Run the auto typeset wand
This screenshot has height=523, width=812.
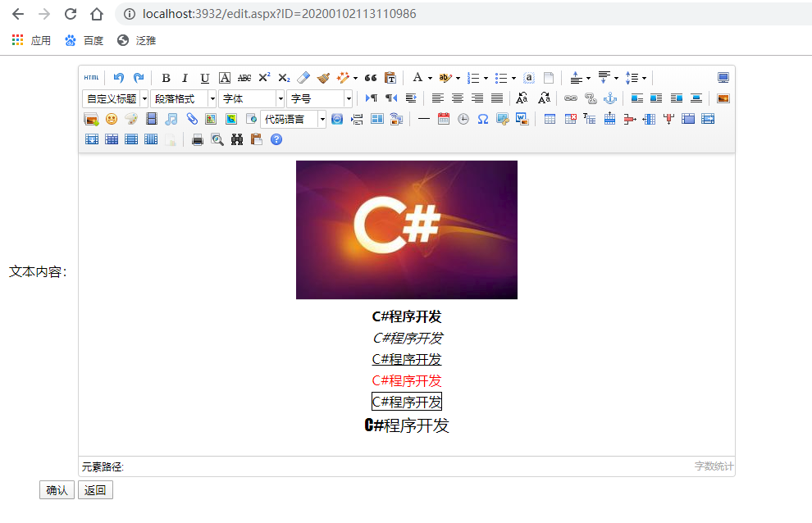pos(343,78)
